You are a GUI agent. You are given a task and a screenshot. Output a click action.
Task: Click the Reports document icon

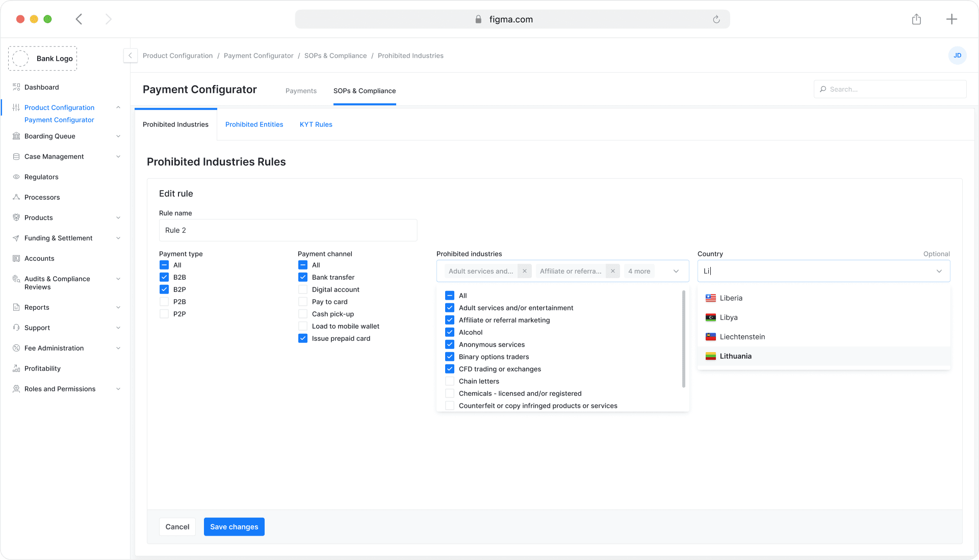click(x=16, y=307)
